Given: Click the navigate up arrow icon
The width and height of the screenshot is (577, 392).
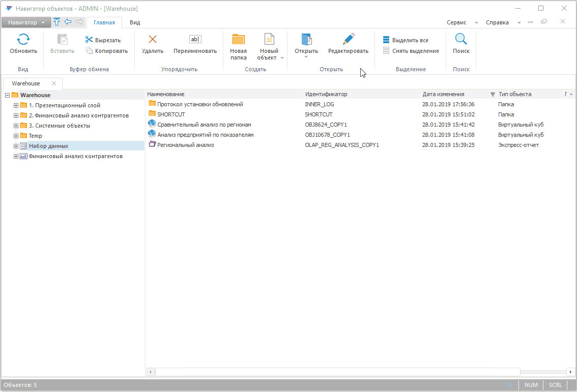Looking at the screenshot, I should click(x=57, y=22).
